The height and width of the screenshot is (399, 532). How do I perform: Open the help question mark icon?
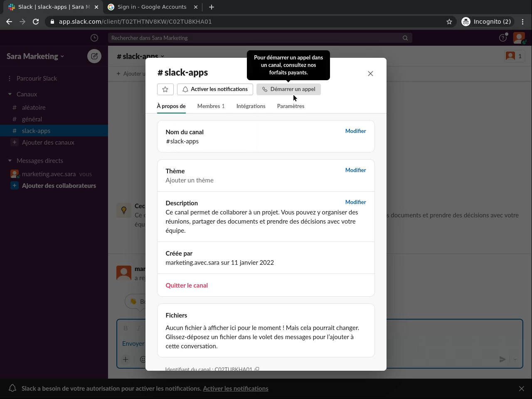(x=503, y=38)
